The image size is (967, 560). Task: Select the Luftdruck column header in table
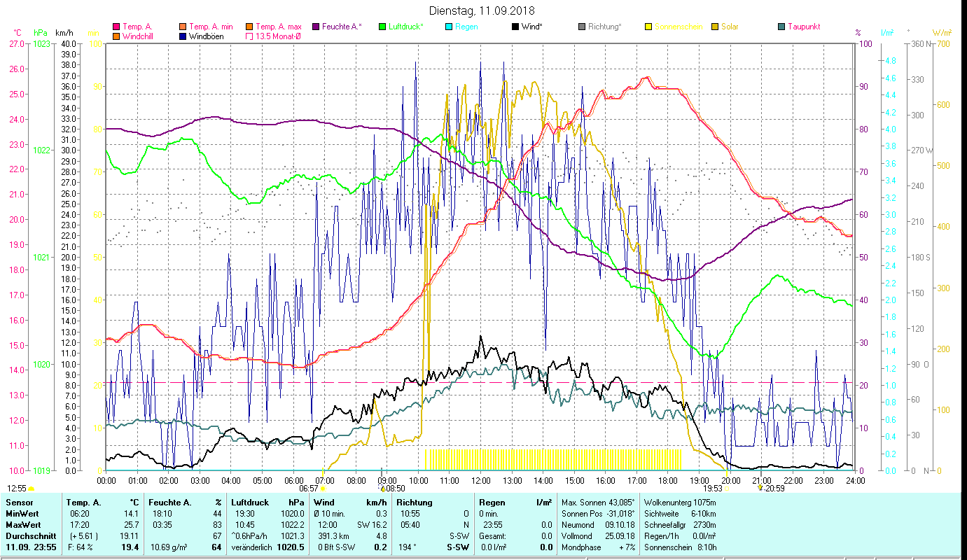[x=248, y=503]
